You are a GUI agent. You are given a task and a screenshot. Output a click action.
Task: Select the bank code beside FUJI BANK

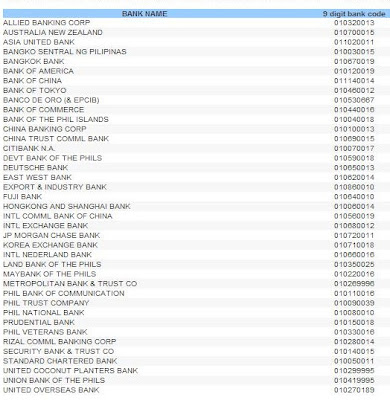click(354, 197)
